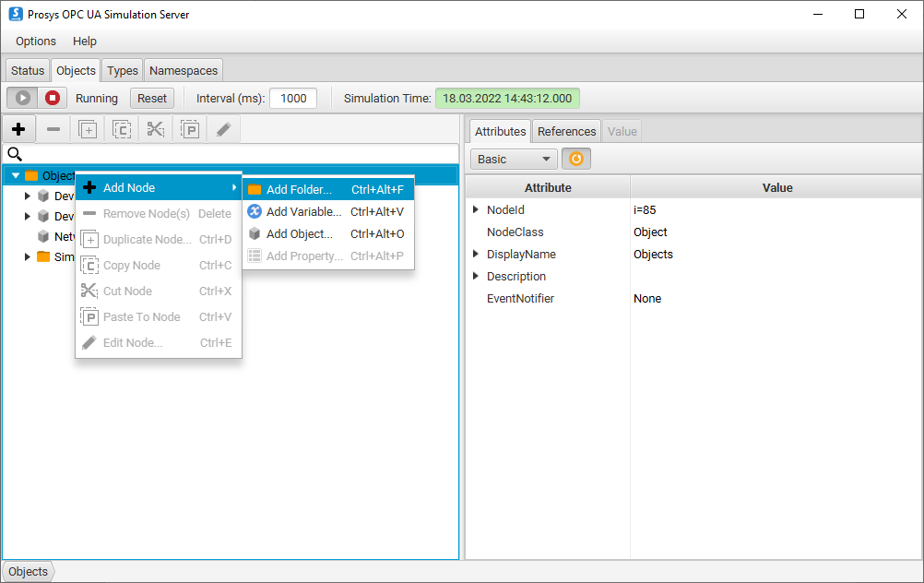Expand the NodeId attribute row
The height and width of the screenshot is (583, 924).
(x=476, y=209)
